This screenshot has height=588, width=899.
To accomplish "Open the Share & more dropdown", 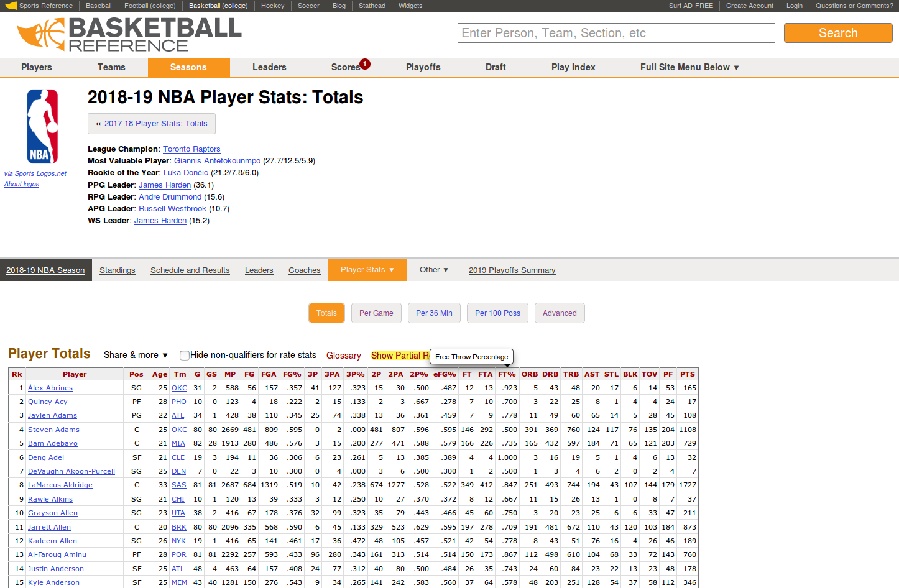I will 136,355.
